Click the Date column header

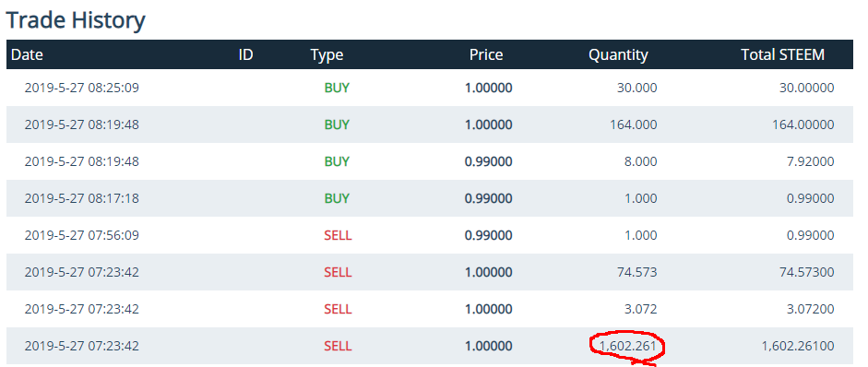27,54
